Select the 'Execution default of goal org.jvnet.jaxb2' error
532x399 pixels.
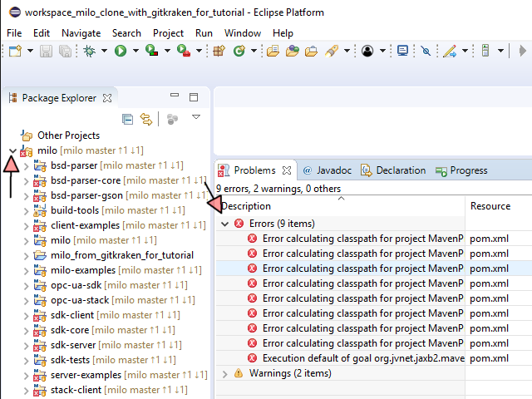pos(363,358)
